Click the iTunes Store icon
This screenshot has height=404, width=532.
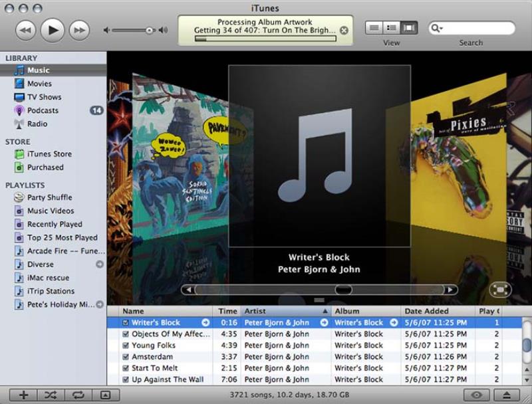(19, 154)
